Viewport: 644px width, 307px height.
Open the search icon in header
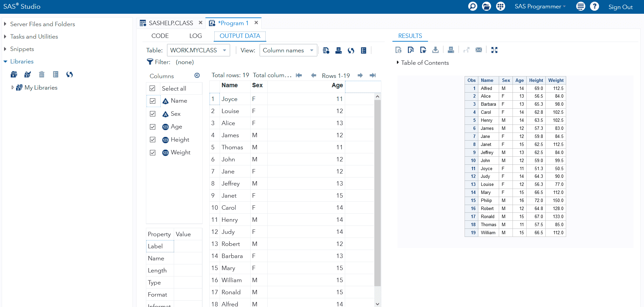pos(473,6)
